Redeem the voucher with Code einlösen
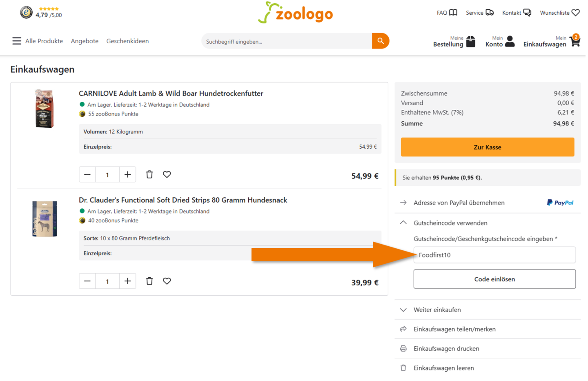Viewport: 588px width, 381px height. [494, 279]
